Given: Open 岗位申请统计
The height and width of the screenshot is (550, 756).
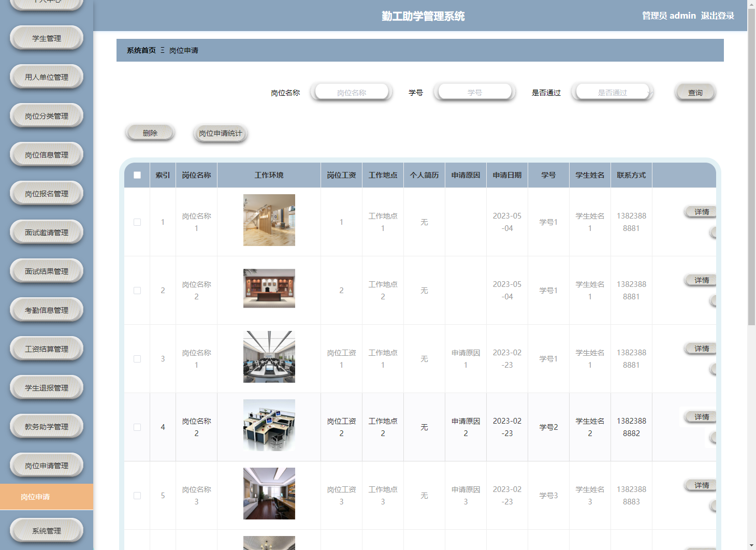Looking at the screenshot, I should (x=221, y=133).
